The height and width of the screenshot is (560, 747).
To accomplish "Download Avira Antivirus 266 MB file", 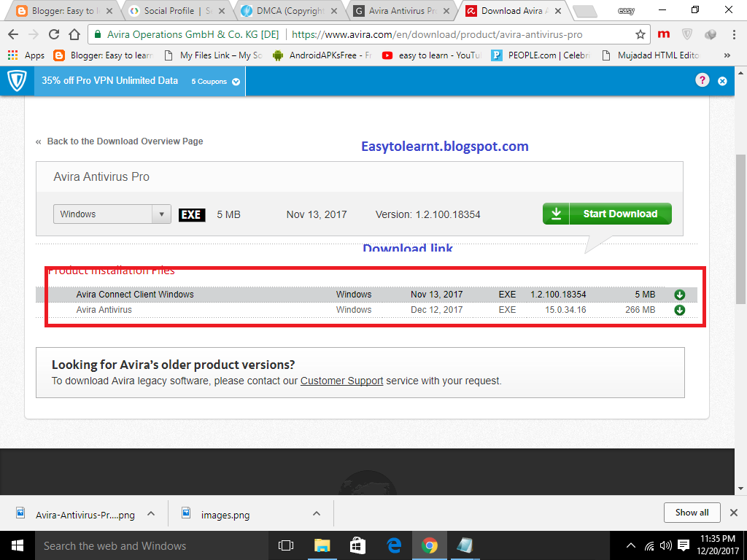I will pos(679,310).
